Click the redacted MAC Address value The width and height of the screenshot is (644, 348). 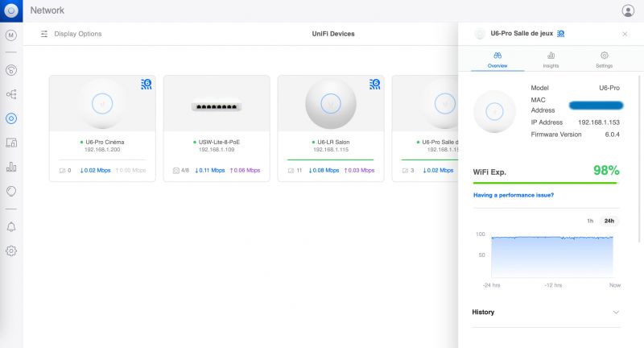[596, 106]
